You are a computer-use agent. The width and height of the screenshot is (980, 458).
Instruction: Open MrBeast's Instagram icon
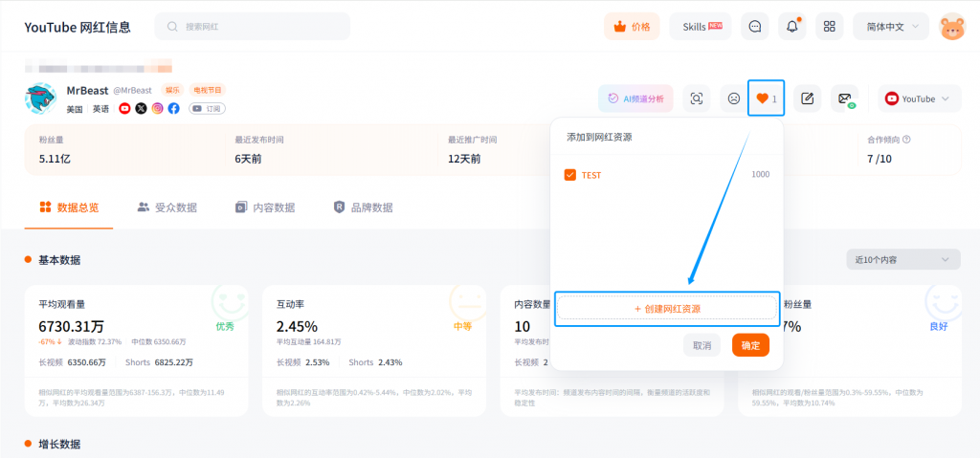tap(158, 109)
